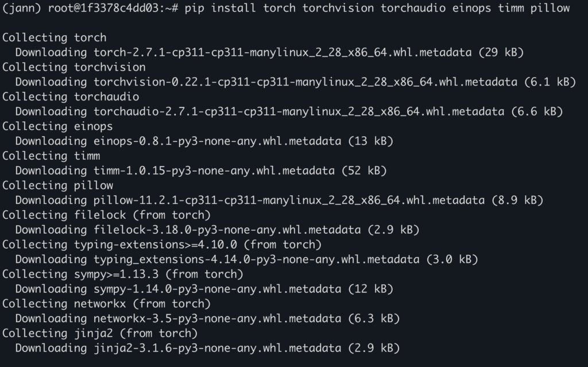The image size is (588, 367).
Task: Click the torchvision-0.22.1 wheel download line
Action: pyautogui.click(x=295, y=82)
